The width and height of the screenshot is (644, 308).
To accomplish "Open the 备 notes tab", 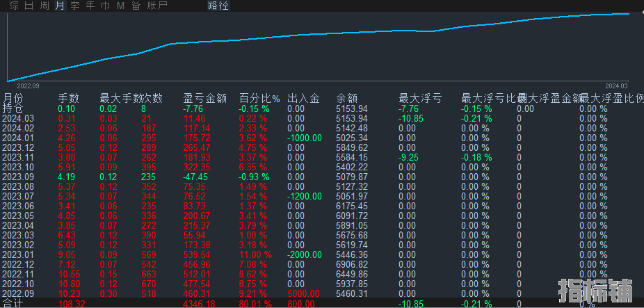I will pyautogui.click(x=136, y=6).
